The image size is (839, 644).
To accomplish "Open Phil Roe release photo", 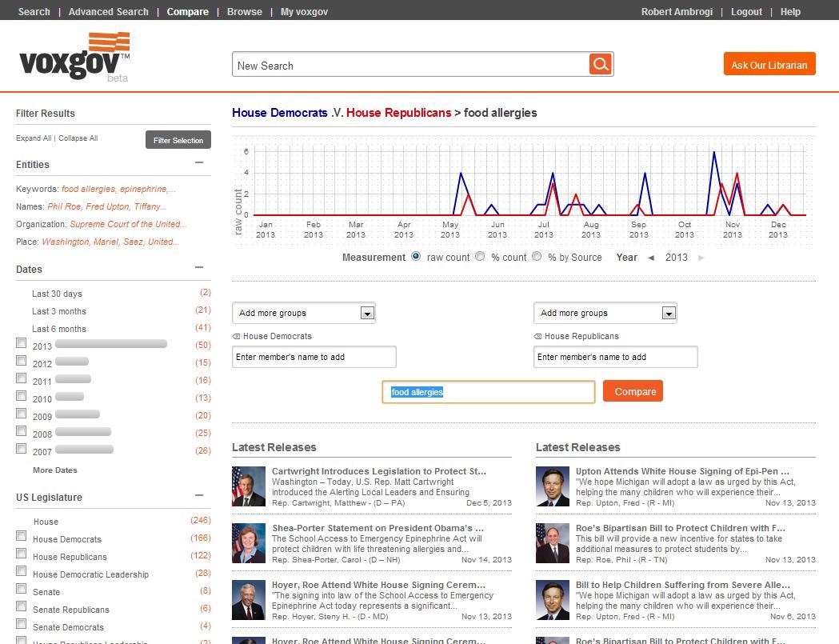I will pos(552,543).
